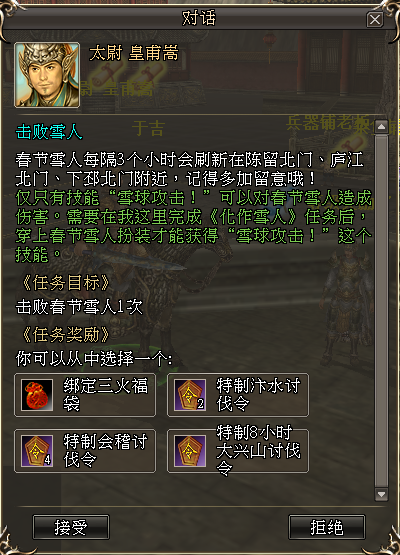The width and height of the screenshot is (400, 555).
Task: Click the 击败雪人 quest title
Action: point(49,132)
